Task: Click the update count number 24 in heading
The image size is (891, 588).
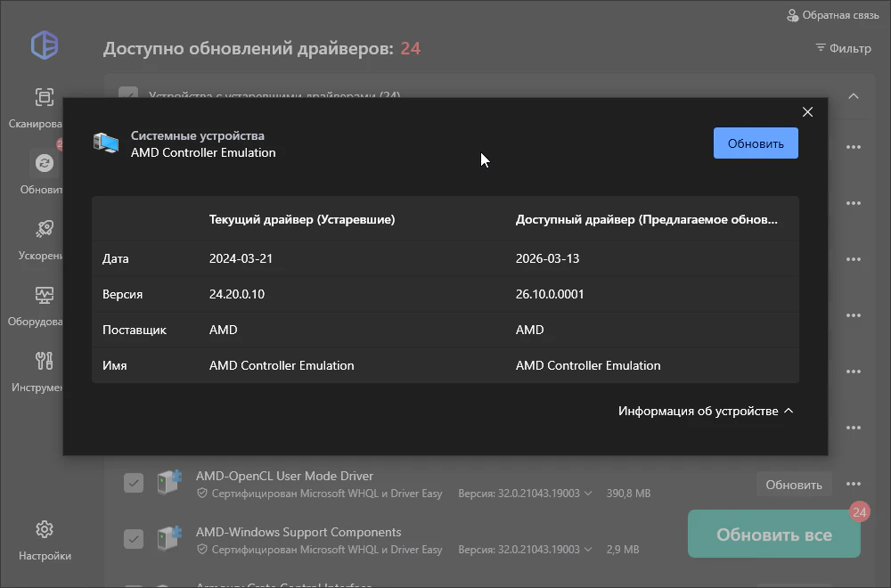Action: click(x=410, y=48)
